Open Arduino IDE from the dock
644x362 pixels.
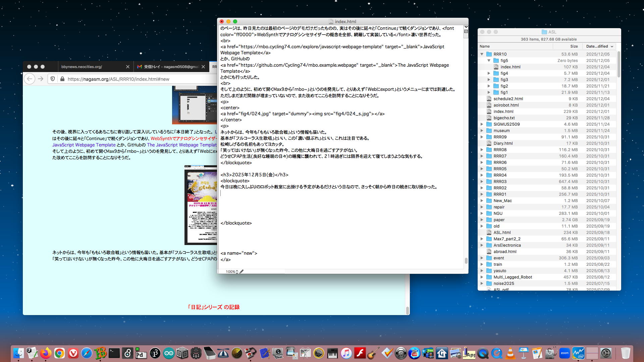[168, 353]
